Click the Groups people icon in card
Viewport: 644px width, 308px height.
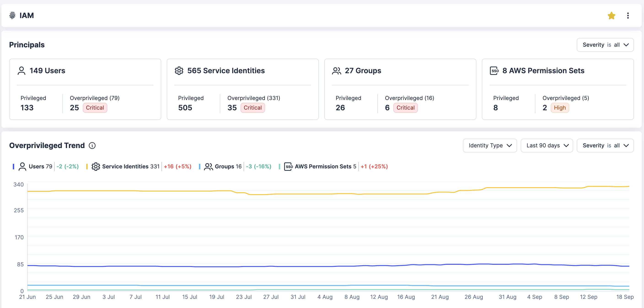coord(336,71)
